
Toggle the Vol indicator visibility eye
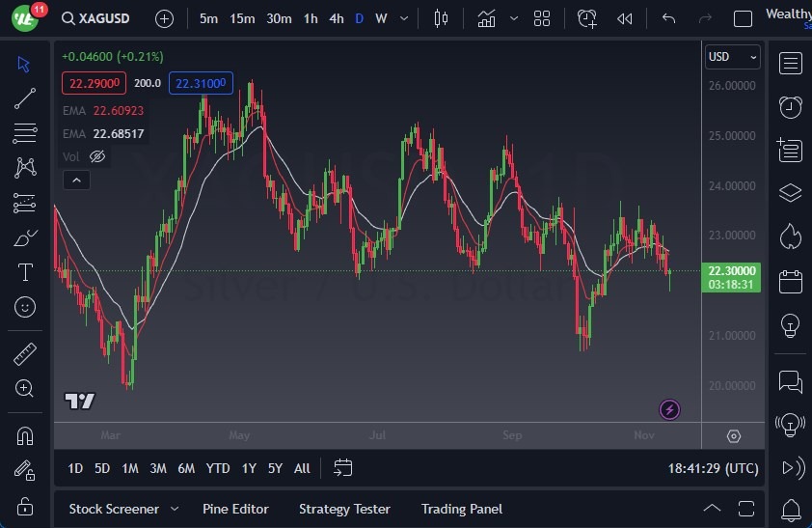96,156
